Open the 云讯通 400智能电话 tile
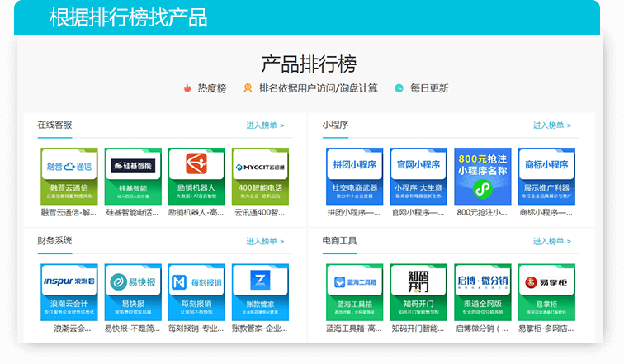The image size is (624, 364). click(x=260, y=176)
